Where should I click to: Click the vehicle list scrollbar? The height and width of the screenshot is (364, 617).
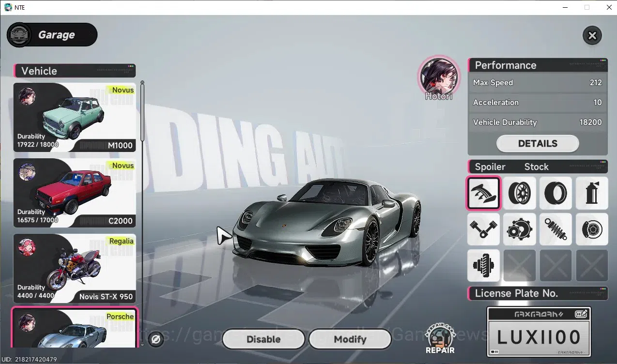(142, 111)
